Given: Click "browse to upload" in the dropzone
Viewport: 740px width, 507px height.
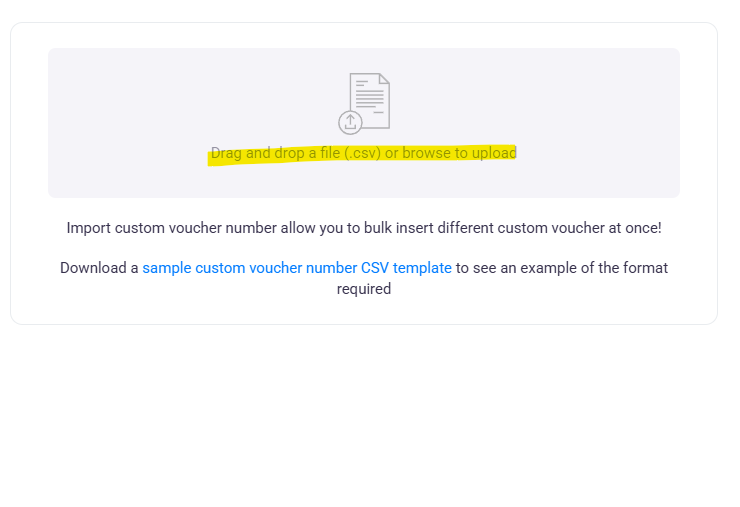Looking at the screenshot, I should 459,153.
